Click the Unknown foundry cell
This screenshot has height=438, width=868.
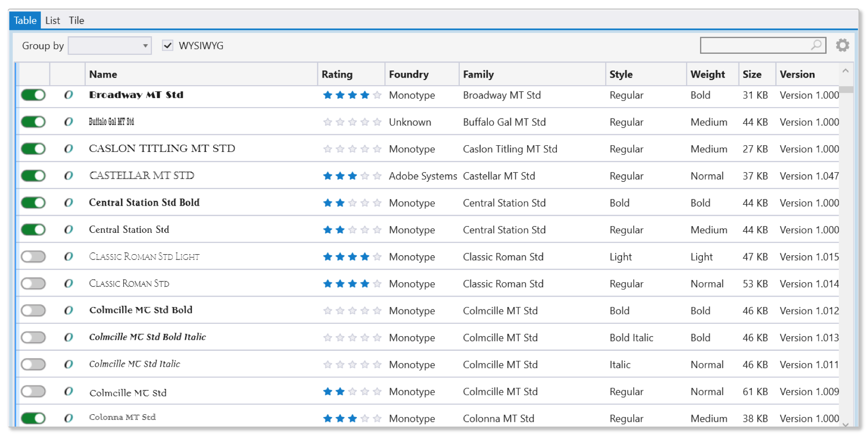point(410,122)
